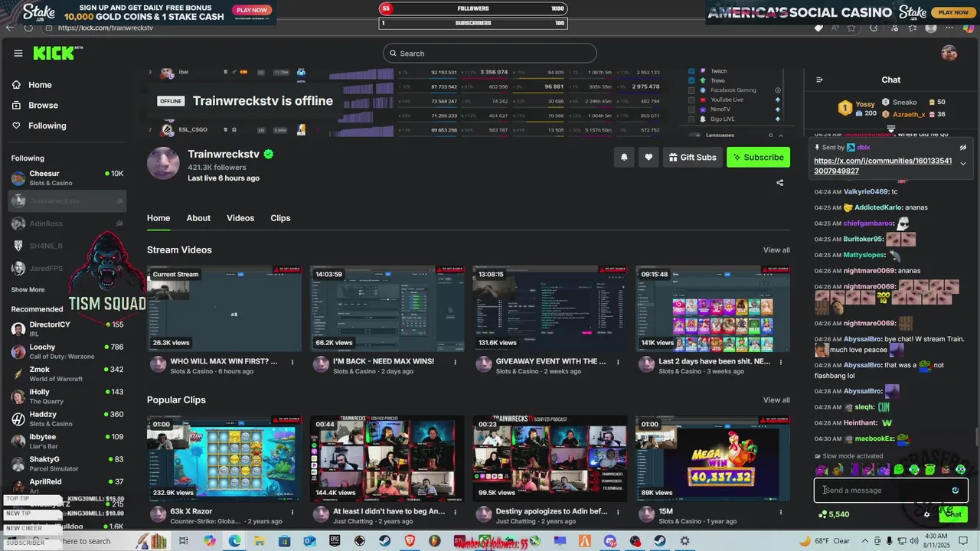
Task: Expand Show More in Following list
Action: [x=28, y=290]
